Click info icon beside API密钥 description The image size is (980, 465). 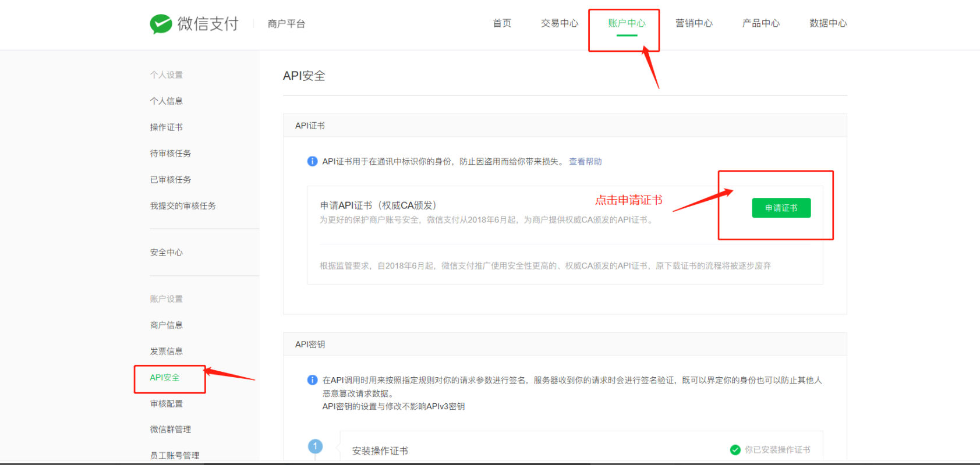[x=312, y=380]
